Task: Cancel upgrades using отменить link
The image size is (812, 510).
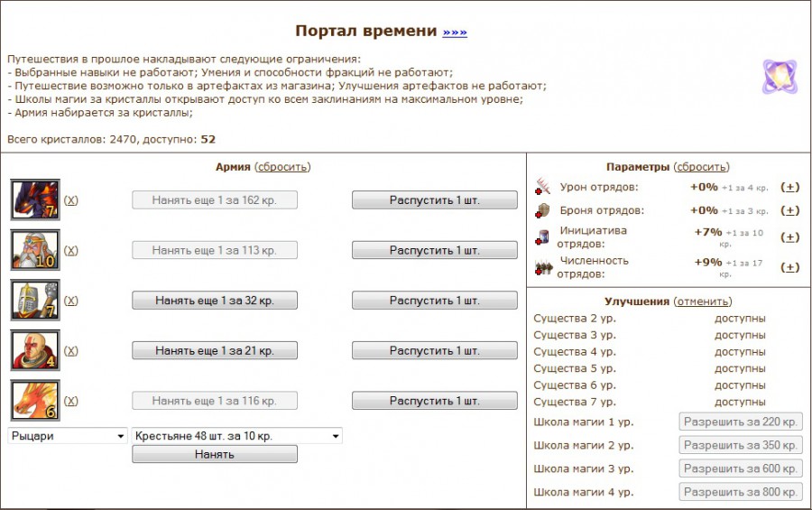Action: pyautogui.click(x=703, y=301)
